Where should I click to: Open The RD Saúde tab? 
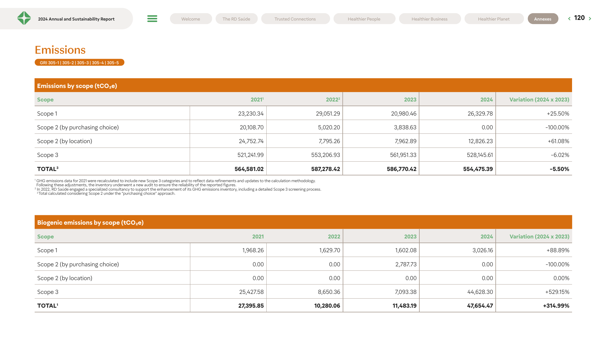pos(236,19)
